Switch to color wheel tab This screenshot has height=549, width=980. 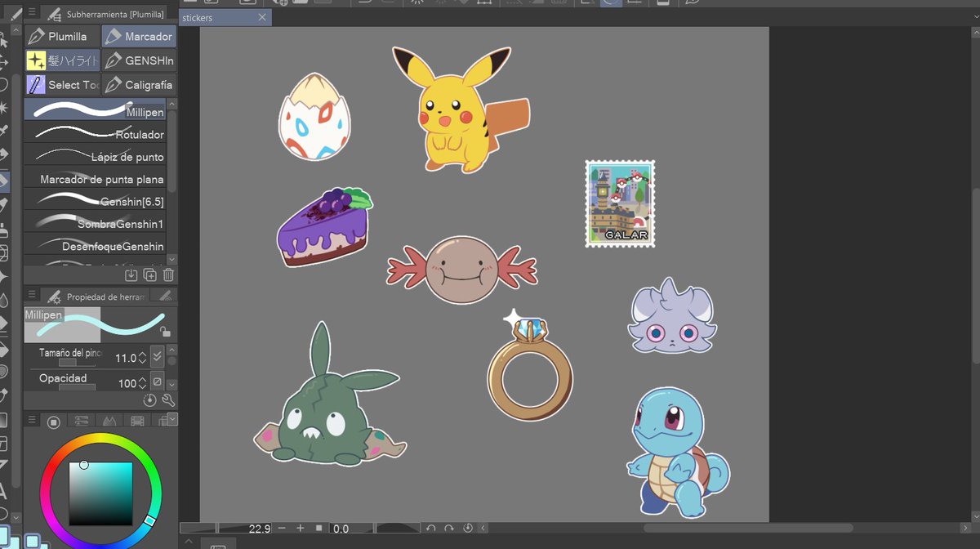[x=53, y=422]
